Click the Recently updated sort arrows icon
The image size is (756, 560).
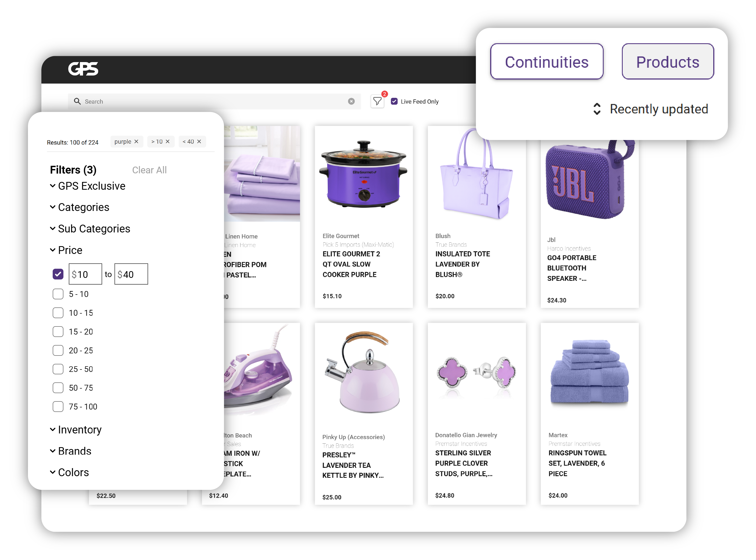597,109
